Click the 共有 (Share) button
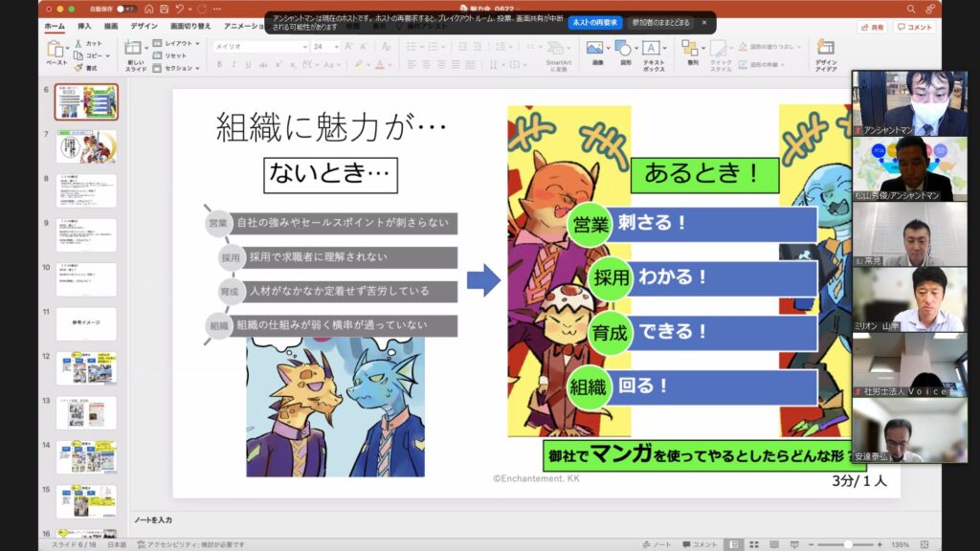The image size is (980, 551). tap(873, 28)
